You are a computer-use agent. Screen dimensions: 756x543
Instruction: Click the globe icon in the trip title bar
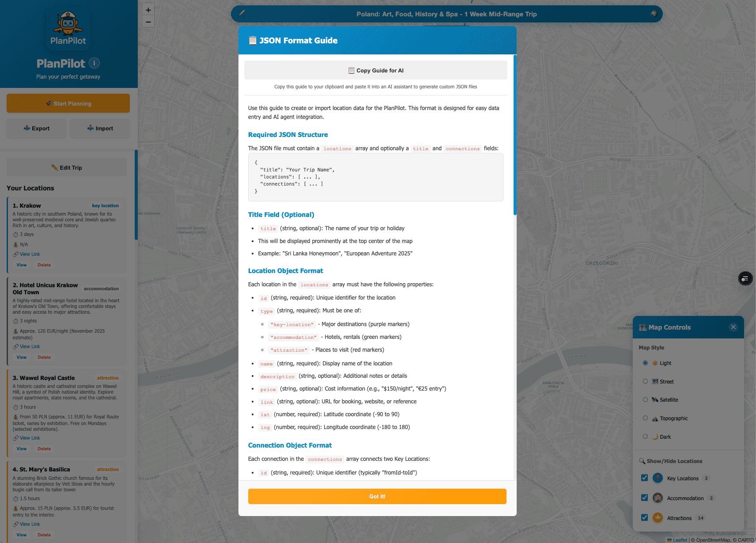coord(654,14)
